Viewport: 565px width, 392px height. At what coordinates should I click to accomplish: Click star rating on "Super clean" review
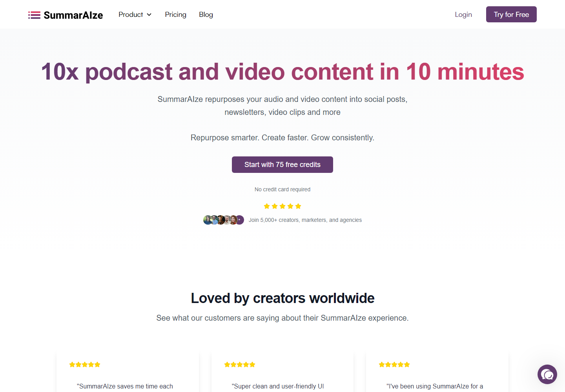tap(240, 365)
